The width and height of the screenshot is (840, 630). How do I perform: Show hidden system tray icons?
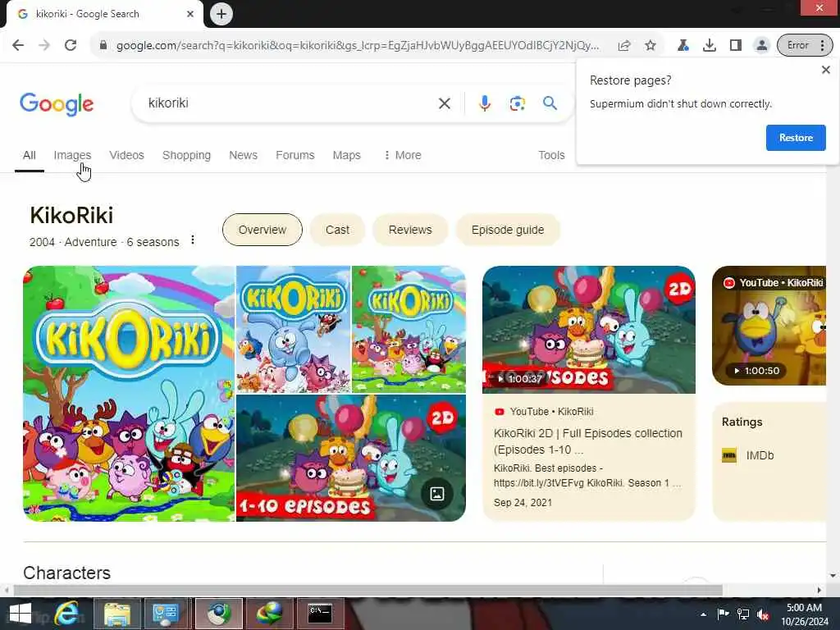tap(703, 614)
